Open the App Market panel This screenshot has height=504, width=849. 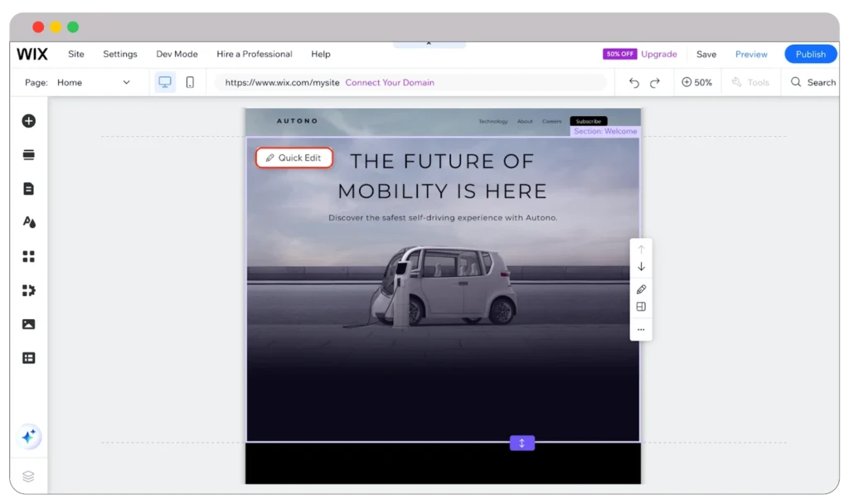pyautogui.click(x=29, y=256)
